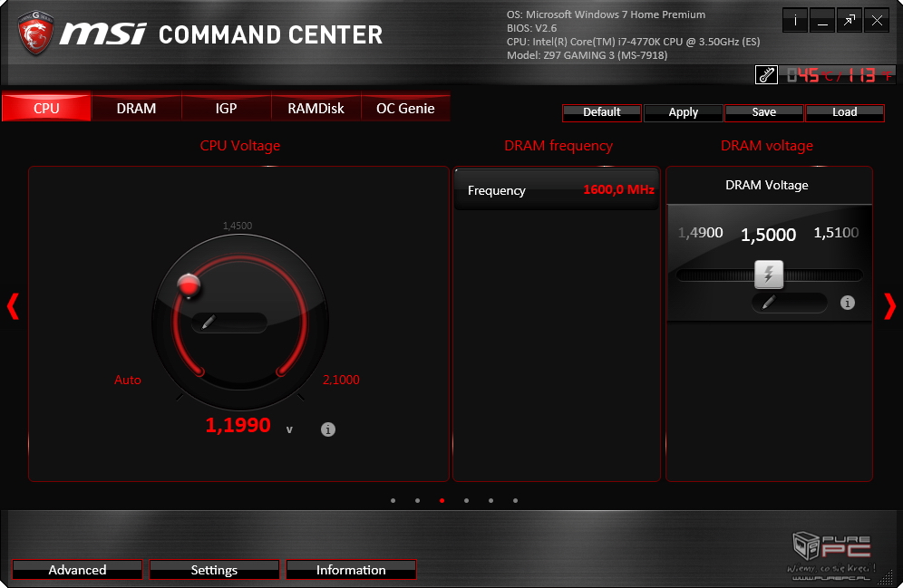Click the info icon next to CPU voltage value
903x588 pixels.
[327, 429]
